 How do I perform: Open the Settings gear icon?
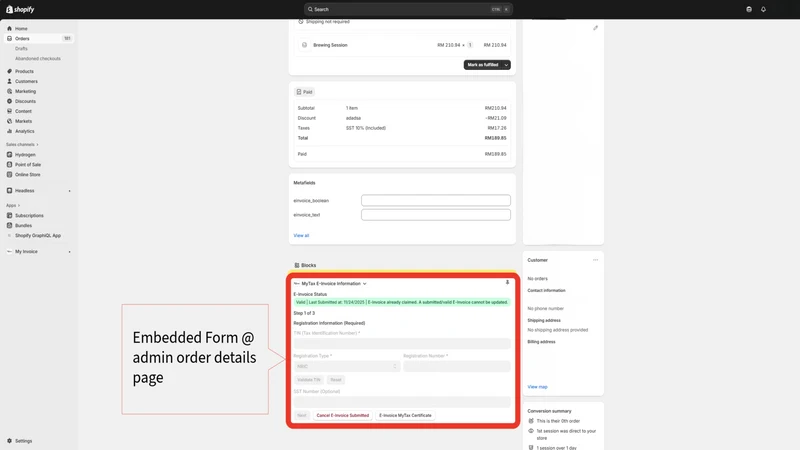pyautogui.click(x=9, y=441)
